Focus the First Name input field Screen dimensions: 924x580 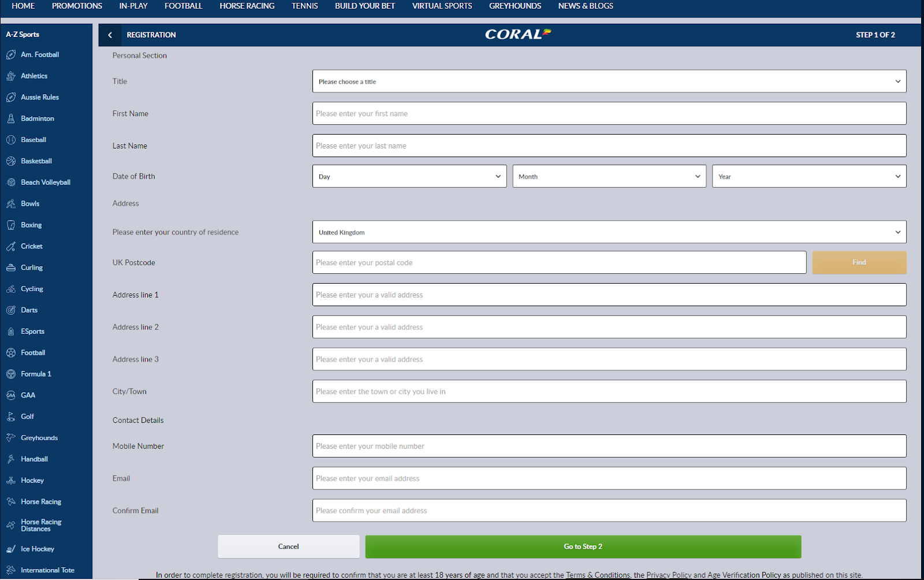point(609,114)
